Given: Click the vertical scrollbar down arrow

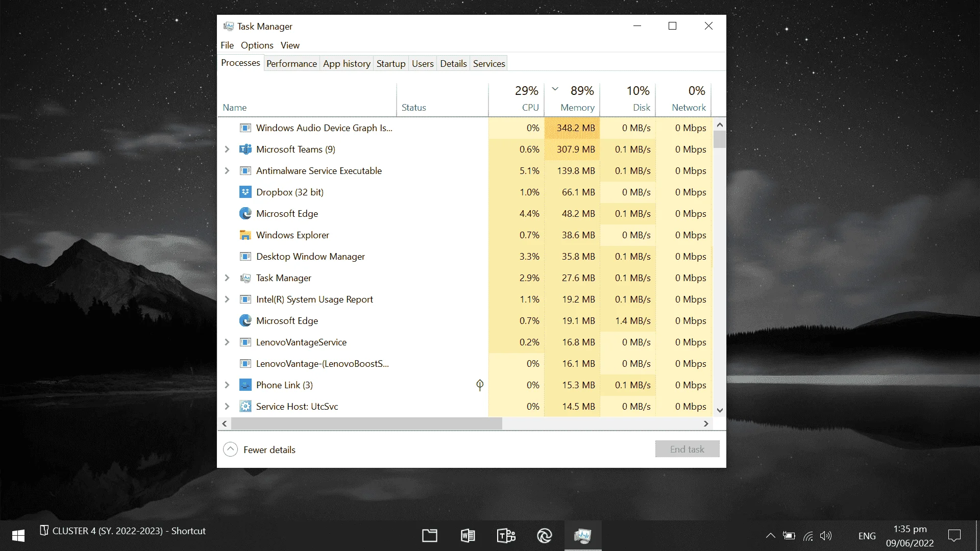Looking at the screenshot, I should pyautogui.click(x=720, y=411).
